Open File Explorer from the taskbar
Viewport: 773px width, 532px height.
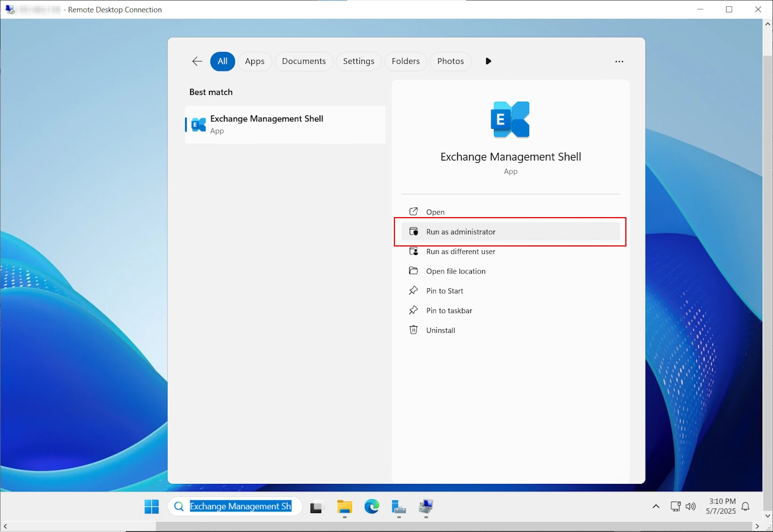tap(345, 507)
